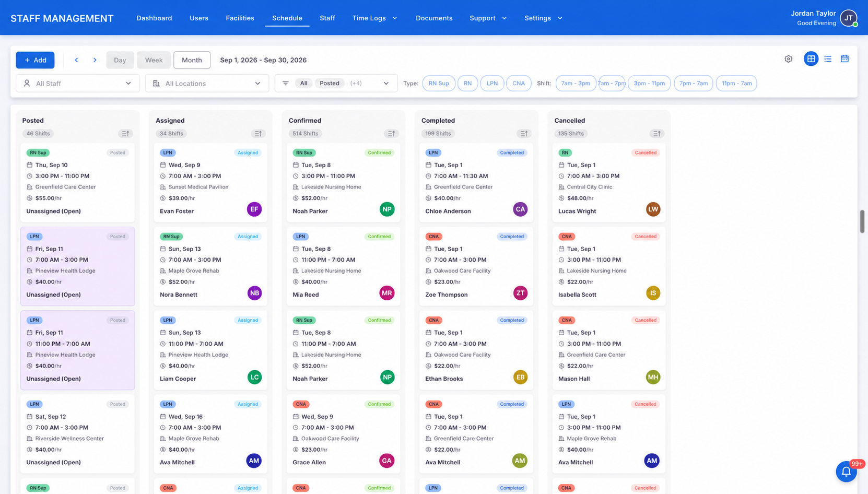This screenshot has width=868, height=494.
Task: Click Chloe Anderson's CA avatar
Action: tap(520, 209)
